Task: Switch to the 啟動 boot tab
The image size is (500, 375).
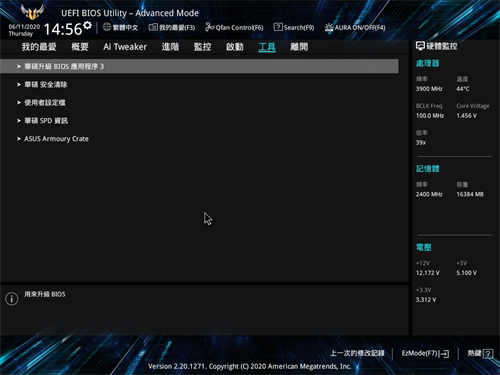Action: [x=235, y=47]
